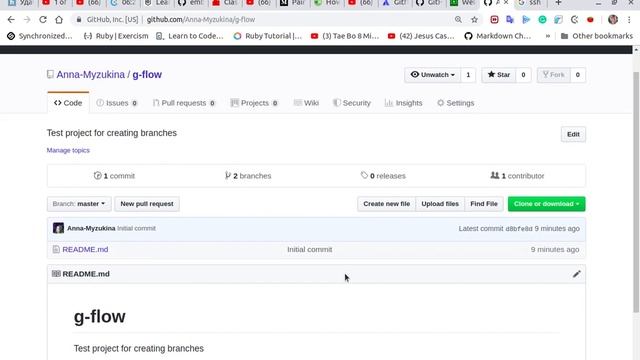Open the Wiki tab
Viewport: 640px width, 360px height.
coord(306,103)
